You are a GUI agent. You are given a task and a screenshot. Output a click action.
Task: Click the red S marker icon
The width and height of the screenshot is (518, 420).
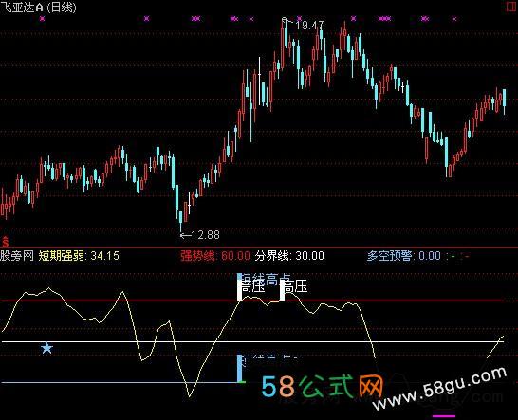coord(6,242)
